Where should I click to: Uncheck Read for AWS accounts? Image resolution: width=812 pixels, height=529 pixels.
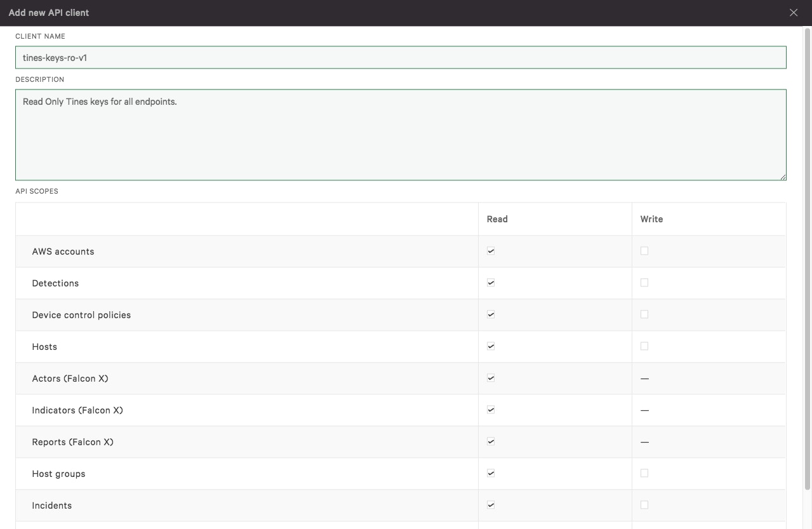[x=491, y=251]
